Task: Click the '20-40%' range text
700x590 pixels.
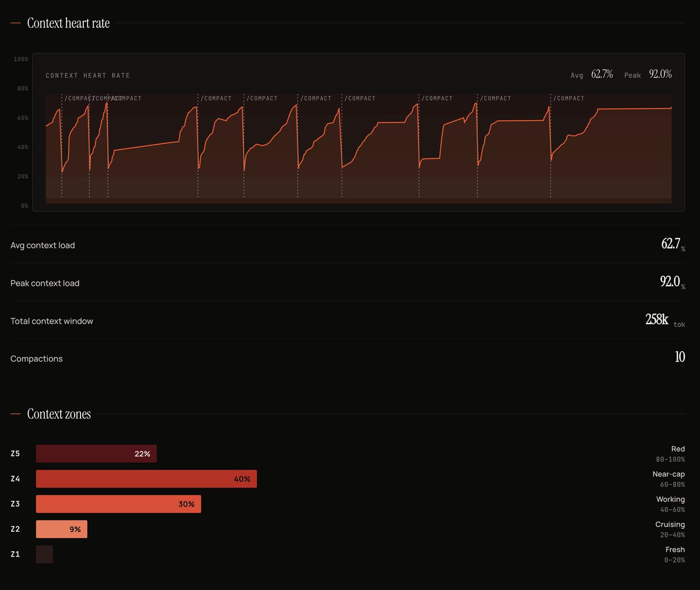Action: (x=673, y=535)
